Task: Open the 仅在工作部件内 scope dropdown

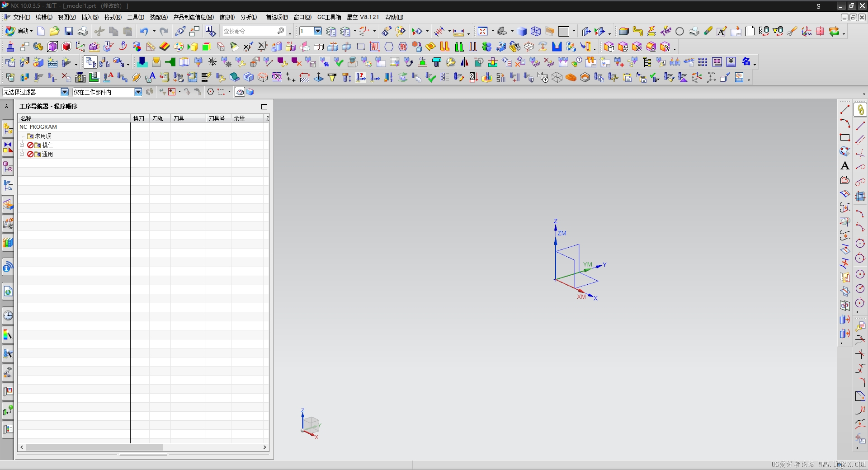Action: point(138,92)
